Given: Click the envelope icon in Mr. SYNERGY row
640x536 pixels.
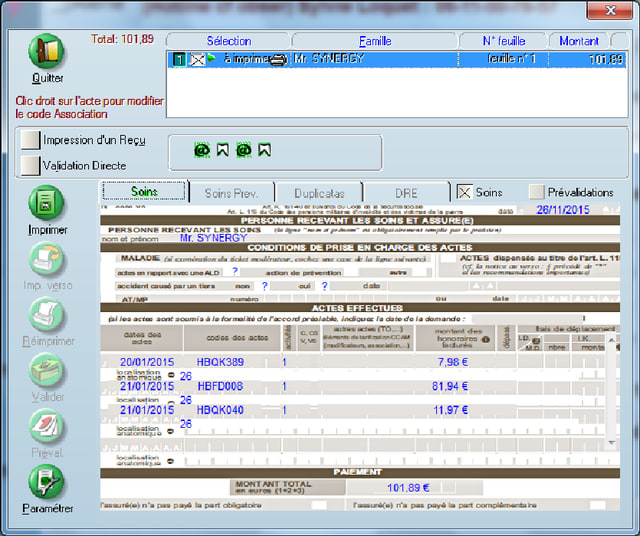Looking at the screenshot, I should pos(197,60).
